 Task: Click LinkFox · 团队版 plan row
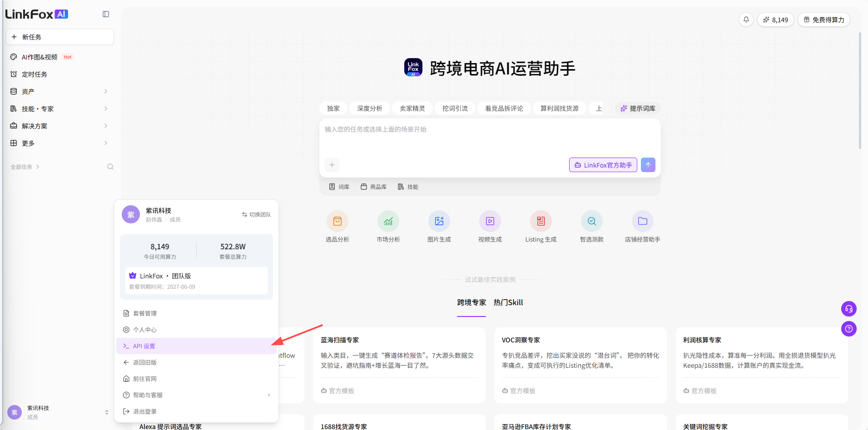click(196, 281)
